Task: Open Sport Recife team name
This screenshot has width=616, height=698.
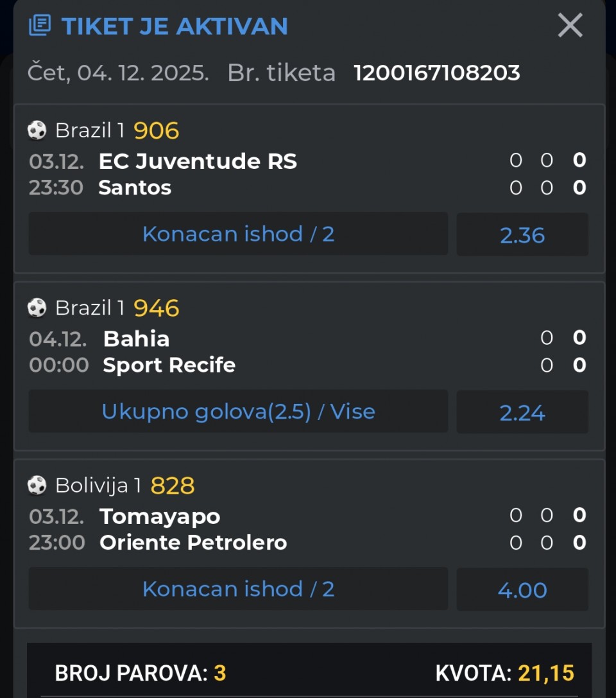Action: [x=169, y=365]
